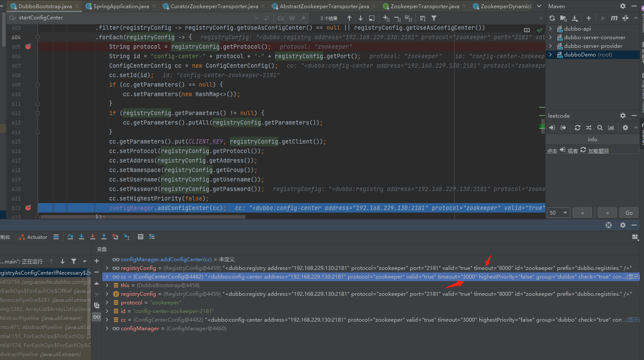Click leetcode login icon
This screenshot has width=644, height=360.
point(552,128)
